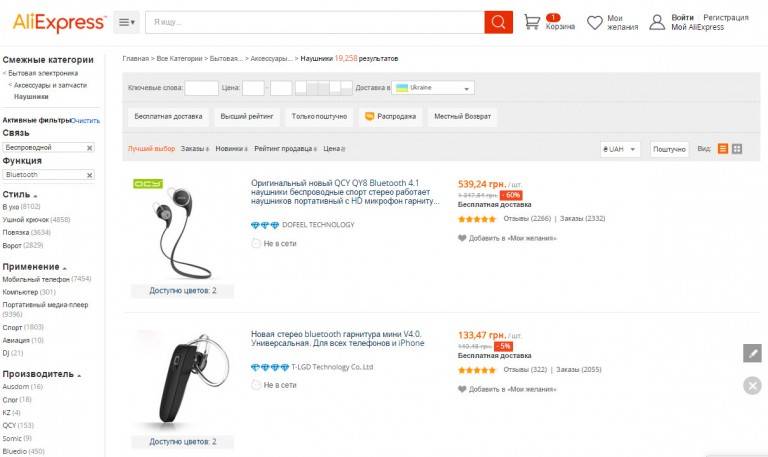Open the Ukraine delivery country dropdown

[x=433, y=88]
